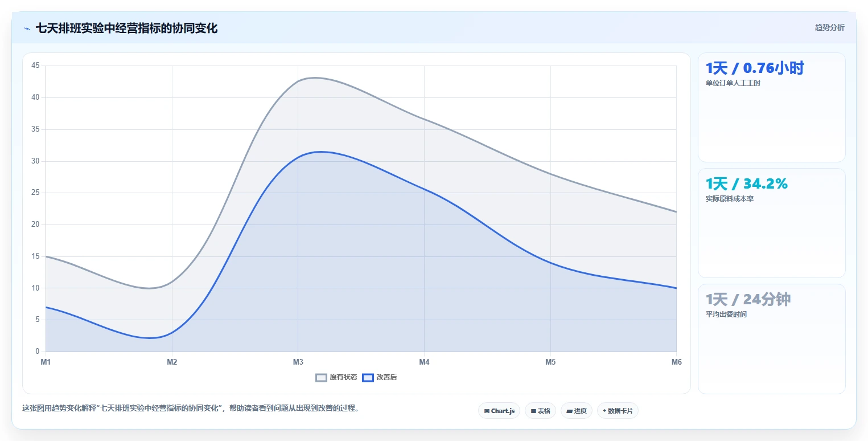Open the 1天 / 24分钟 metric card
868x441 pixels.
pyautogui.click(x=771, y=338)
